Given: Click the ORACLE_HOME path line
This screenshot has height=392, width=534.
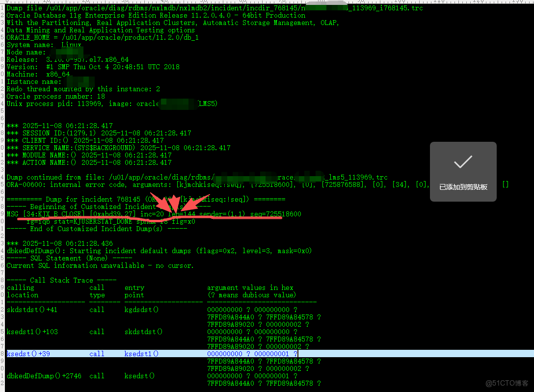Looking at the screenshot, I should [x=103, y=37].
